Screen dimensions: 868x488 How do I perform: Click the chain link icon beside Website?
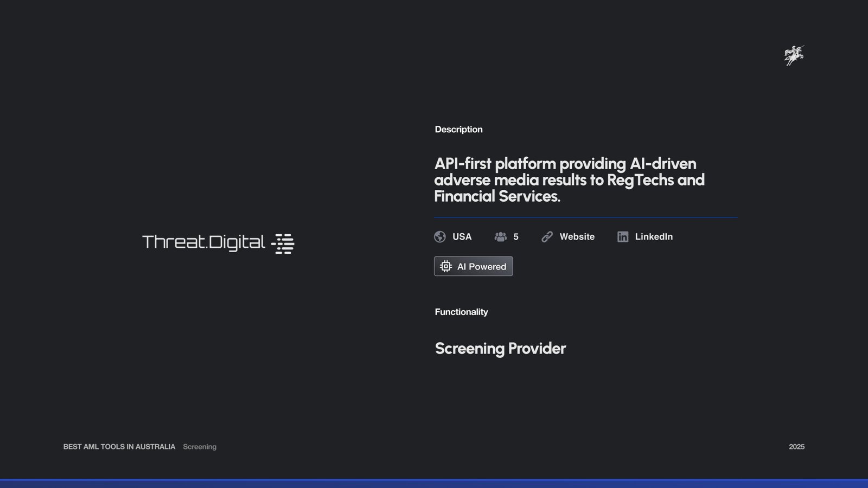547,237
